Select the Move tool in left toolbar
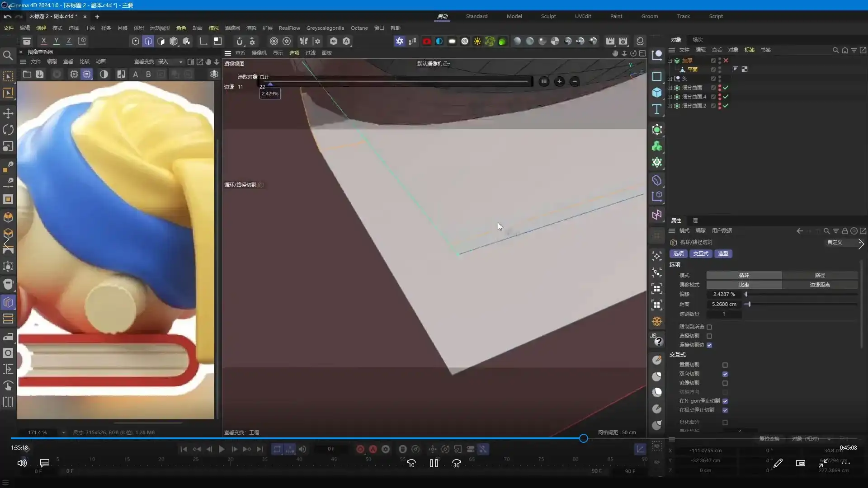 8,113
